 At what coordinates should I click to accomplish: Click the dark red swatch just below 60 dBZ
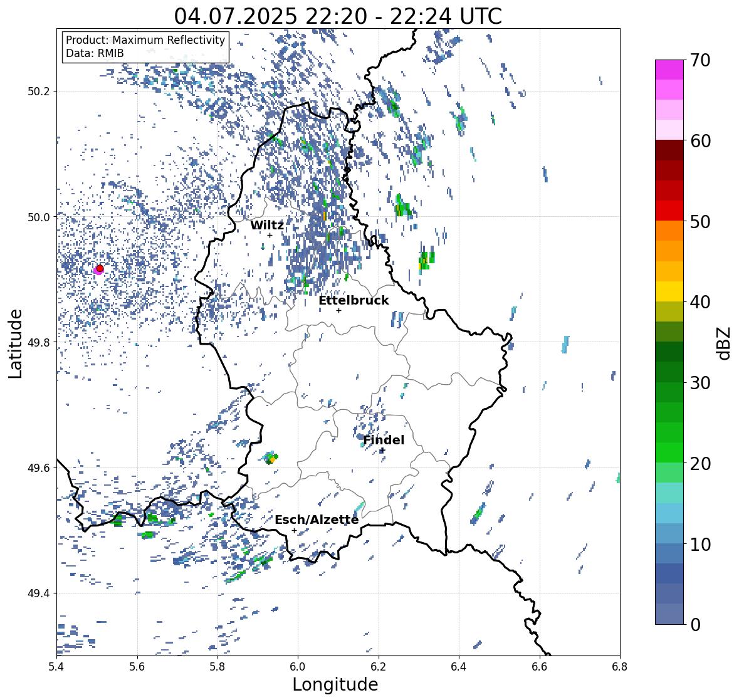click(669, 150)
